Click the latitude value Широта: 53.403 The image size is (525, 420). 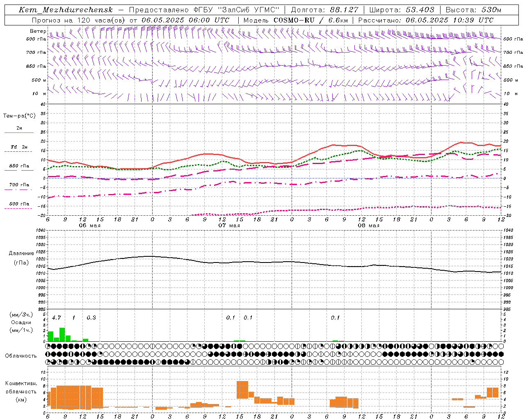pyautogui.click(x=402, y=10)
